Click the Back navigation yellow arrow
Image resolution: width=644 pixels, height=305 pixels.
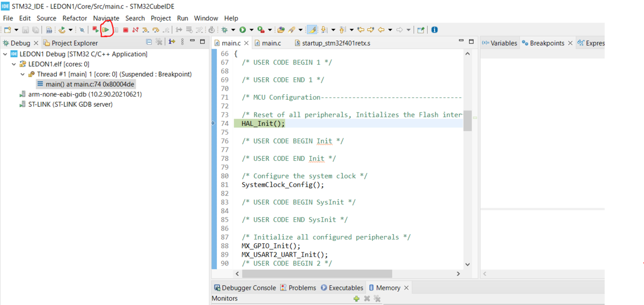[x=381, y=29]
